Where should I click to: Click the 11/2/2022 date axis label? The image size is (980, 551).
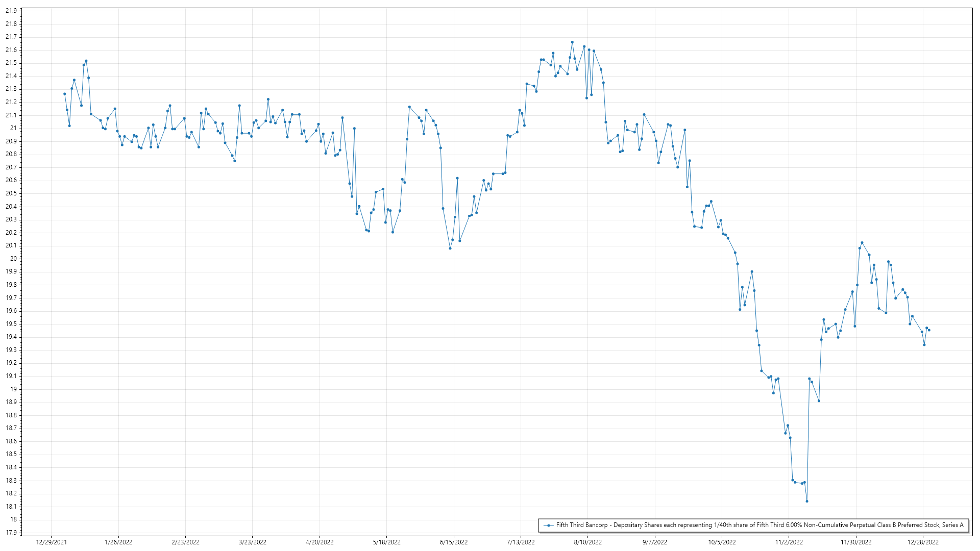pyautogui.click(x=789, y=542)
